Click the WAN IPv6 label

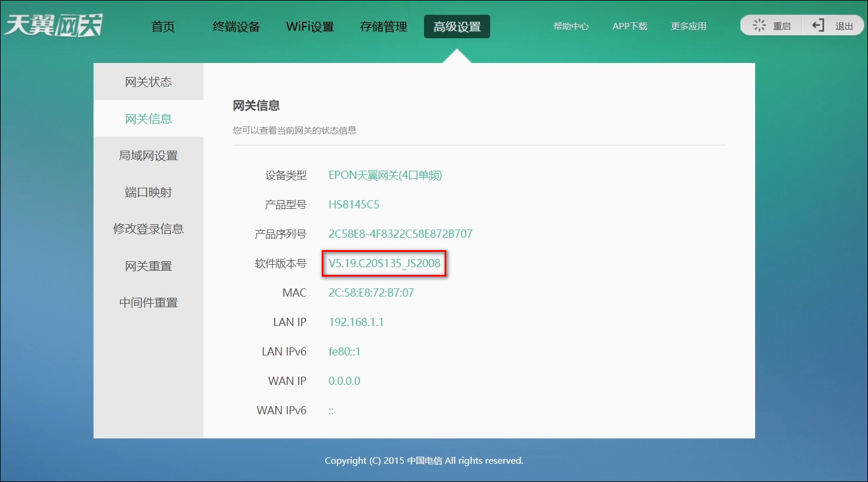coord(282,411)
